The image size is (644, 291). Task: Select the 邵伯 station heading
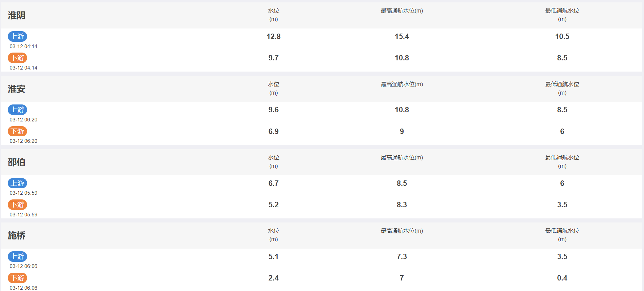pos(17,162)
